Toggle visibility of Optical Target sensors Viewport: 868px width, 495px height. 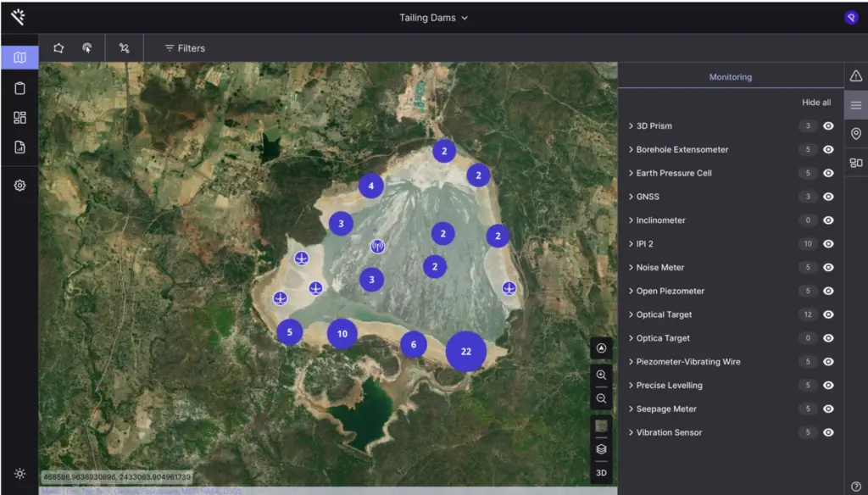pyautogui.click(x=828, y=314)
